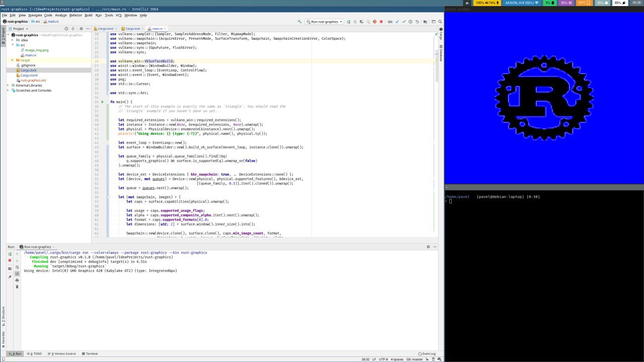644x362 pixels.
Task: Toggle the Database right side tool button
Action: (x=441, y=54)
